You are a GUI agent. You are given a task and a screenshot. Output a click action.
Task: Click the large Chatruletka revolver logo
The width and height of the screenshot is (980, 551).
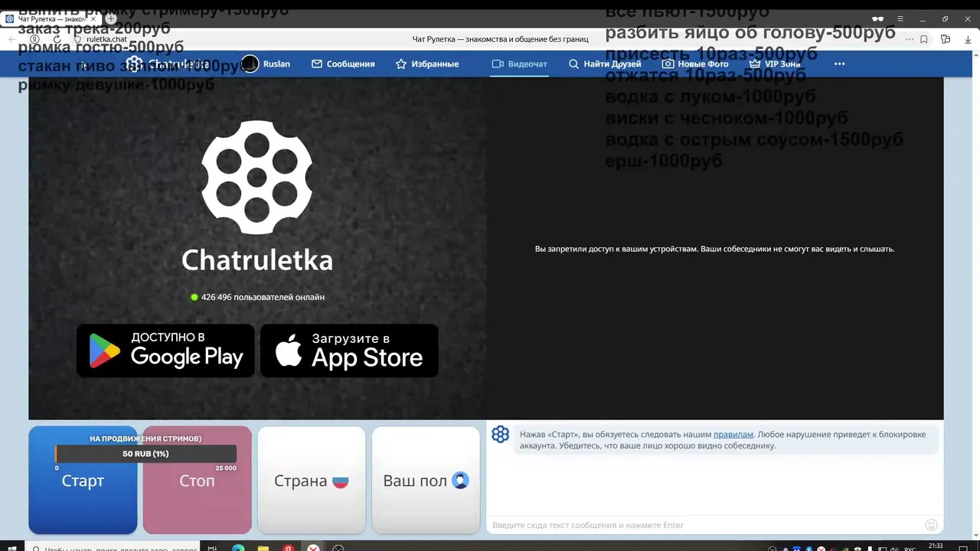(256, 177)
